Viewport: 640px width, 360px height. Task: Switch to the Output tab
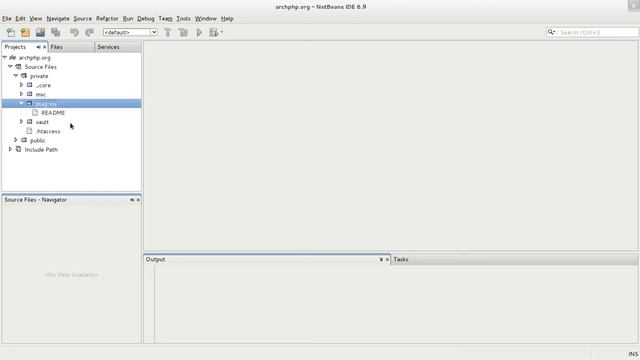pyautogui.click(x=156, y=259)
